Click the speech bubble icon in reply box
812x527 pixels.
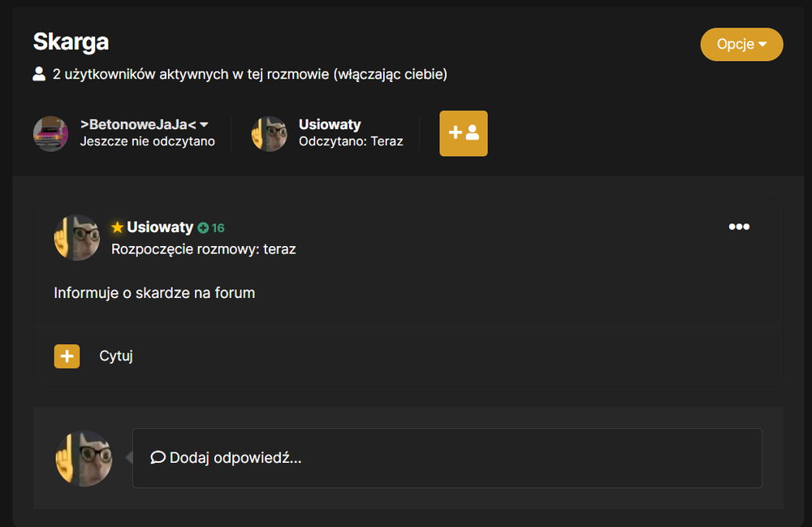point(158,458)
